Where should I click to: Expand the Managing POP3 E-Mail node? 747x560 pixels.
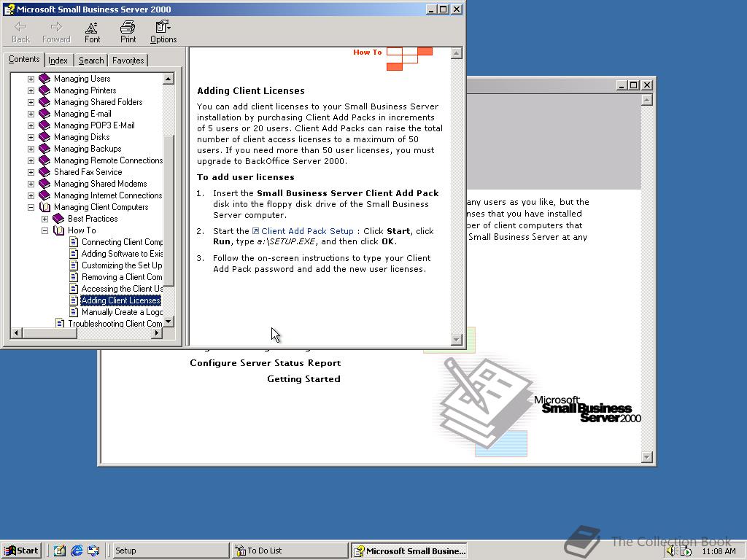pos(31,125)
